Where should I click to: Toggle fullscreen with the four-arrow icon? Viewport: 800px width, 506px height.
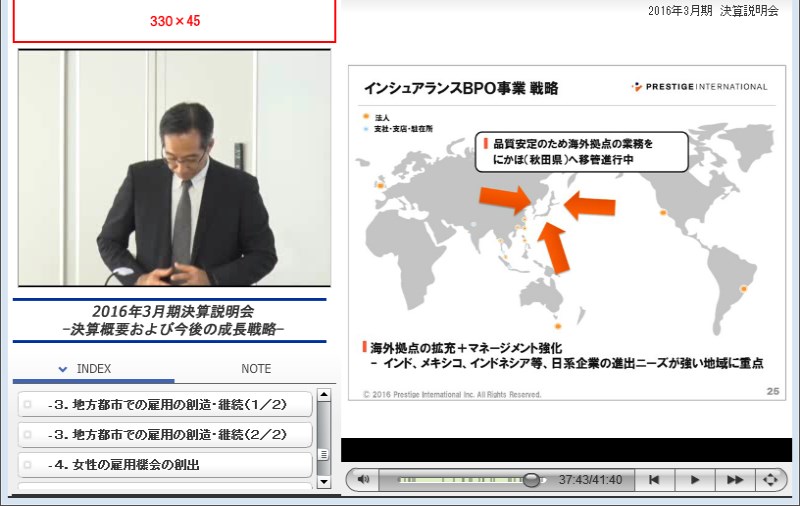pos(770,479)
